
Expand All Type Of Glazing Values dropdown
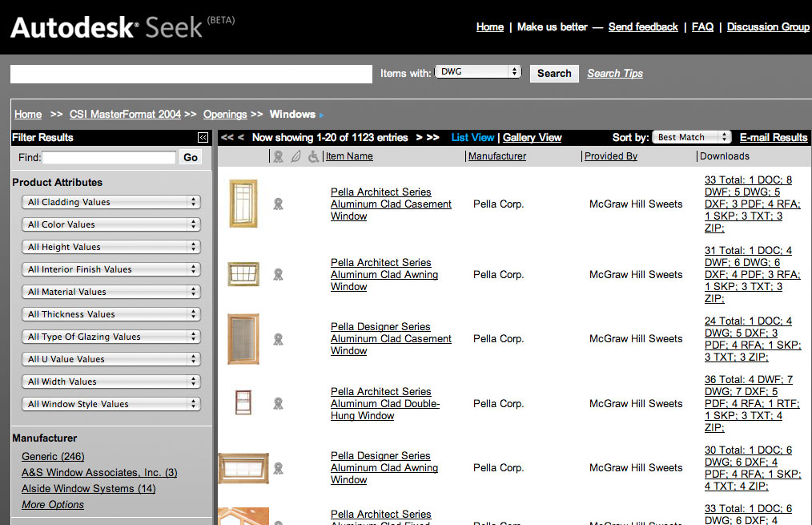(x=111, y=337)
